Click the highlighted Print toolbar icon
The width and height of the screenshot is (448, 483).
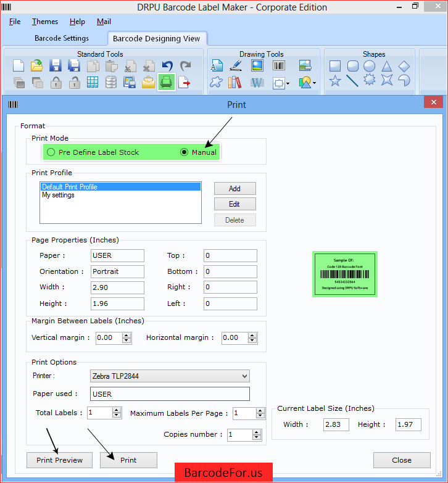[166, 82]
